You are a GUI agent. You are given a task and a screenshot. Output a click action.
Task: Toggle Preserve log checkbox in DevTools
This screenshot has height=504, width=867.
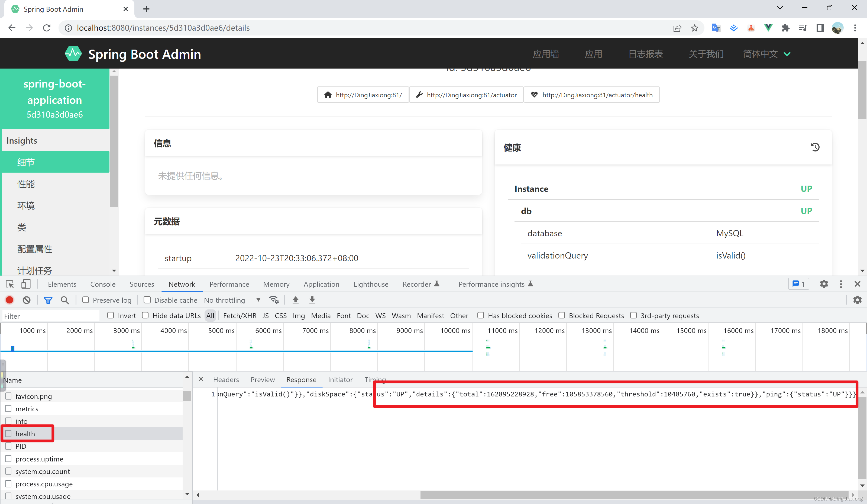click(85, 300)
